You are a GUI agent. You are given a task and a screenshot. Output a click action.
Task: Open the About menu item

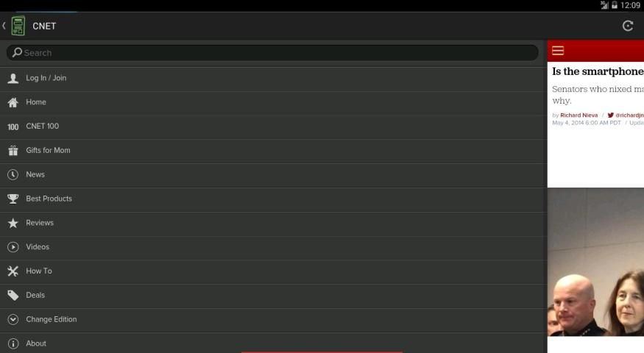click(273, 343)
